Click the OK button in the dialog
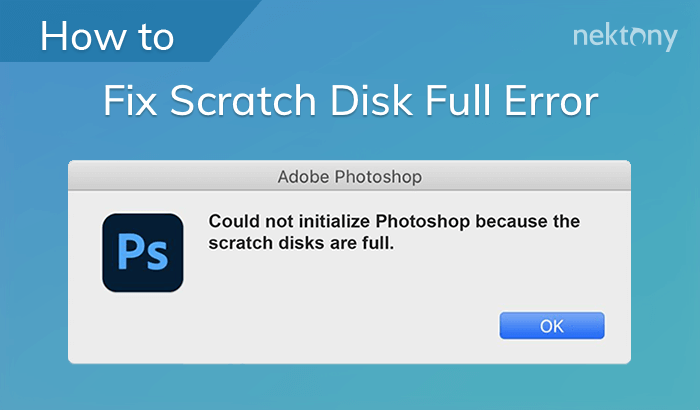The height and width of the screenshot is (410, 700). coord(552,326)
